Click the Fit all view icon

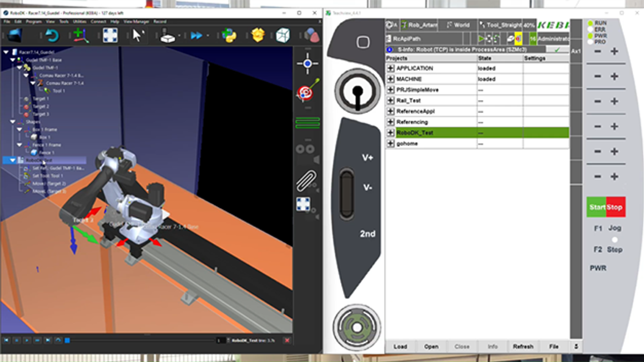click(x=110, y=35)
